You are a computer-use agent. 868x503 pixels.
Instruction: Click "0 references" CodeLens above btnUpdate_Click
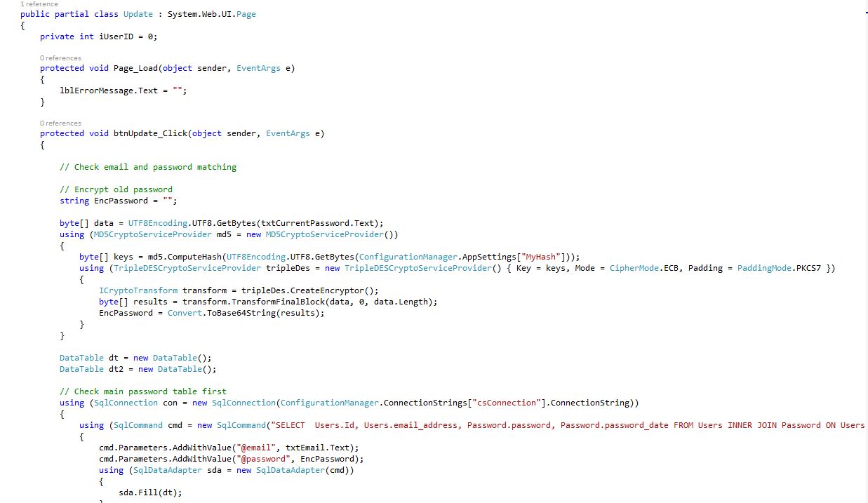[60, 123]
